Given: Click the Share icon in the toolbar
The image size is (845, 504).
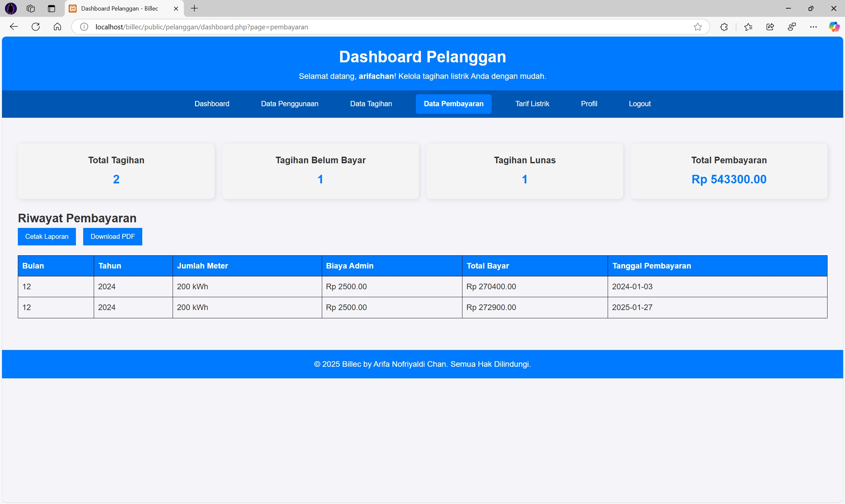Looking at the screenshot, I should [x=770, y=27].
